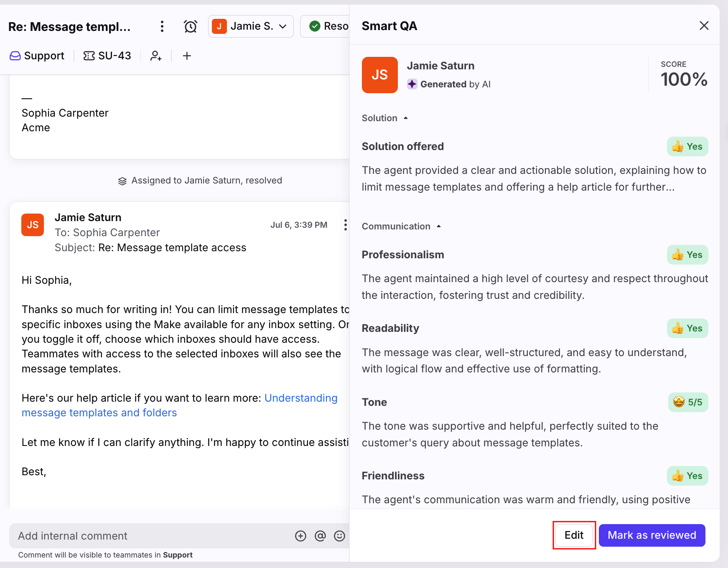Image resolution: width=728 pixels, height=568 pixels.
Task: Click the add participant icon
Action: click(x=156, y=56)
